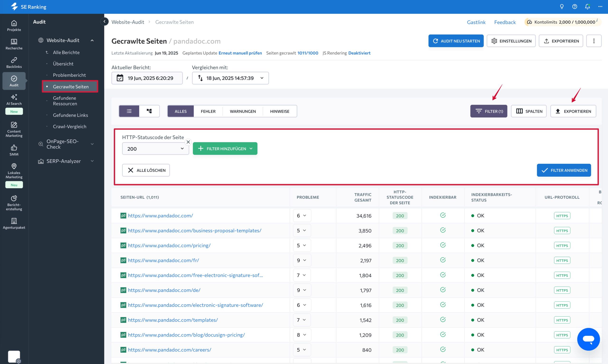This screenshot has width=608, height=364.
Task: Collapse the Audit side panel
Action: (x=104, y=22)
